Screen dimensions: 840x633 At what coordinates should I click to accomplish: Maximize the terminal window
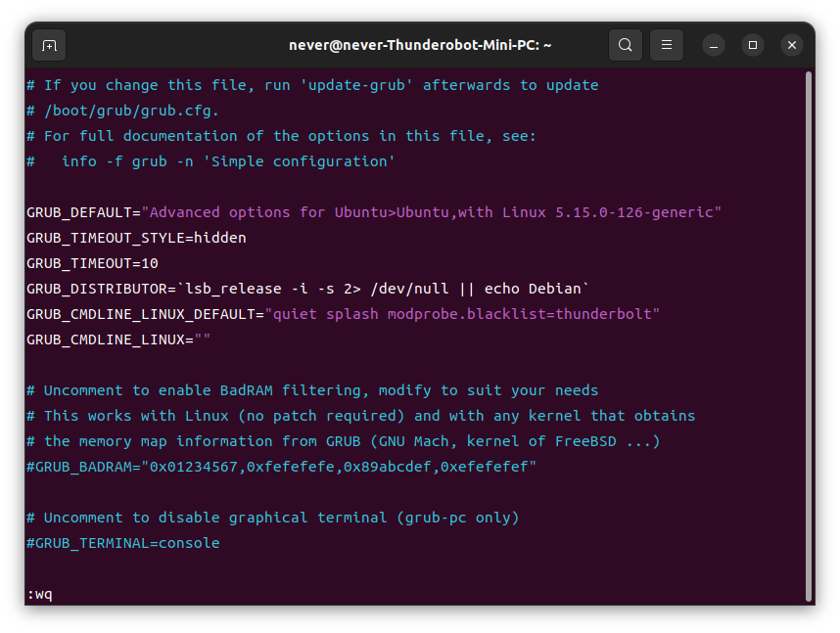pos(752,46)
